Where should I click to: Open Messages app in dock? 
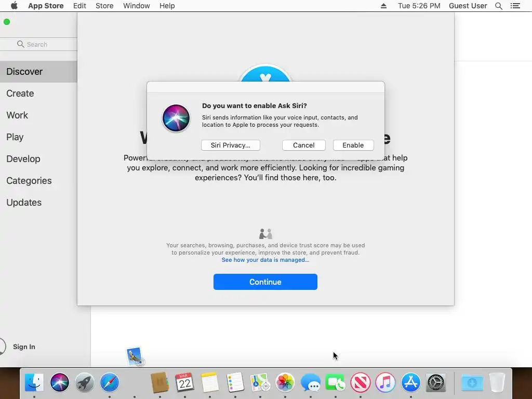(311, 382)
